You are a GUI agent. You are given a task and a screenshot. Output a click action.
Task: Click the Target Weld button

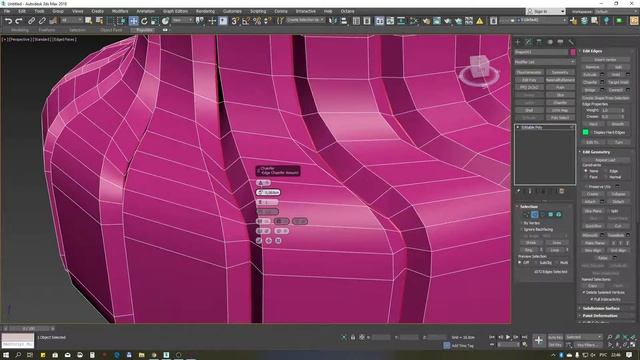[618, 82]
